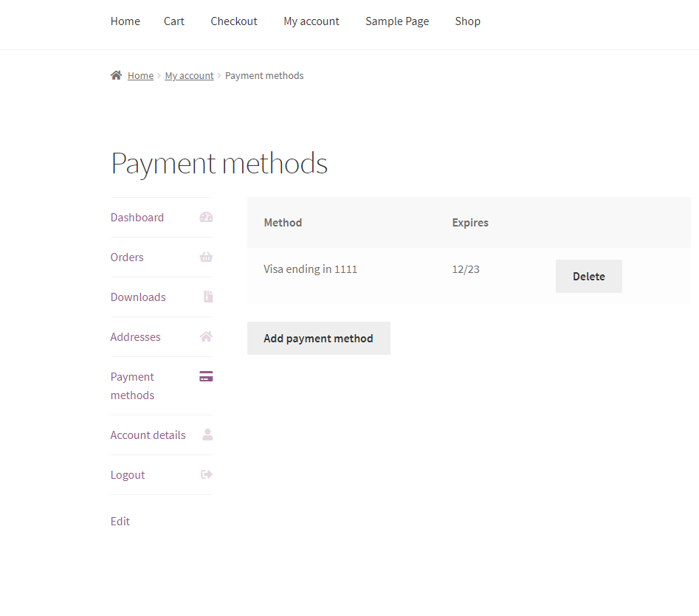Image resolution: width=699 pixels, height=616 pixels.
Task: Open Sample Page from navigation
Action: (x=397, y=21)
